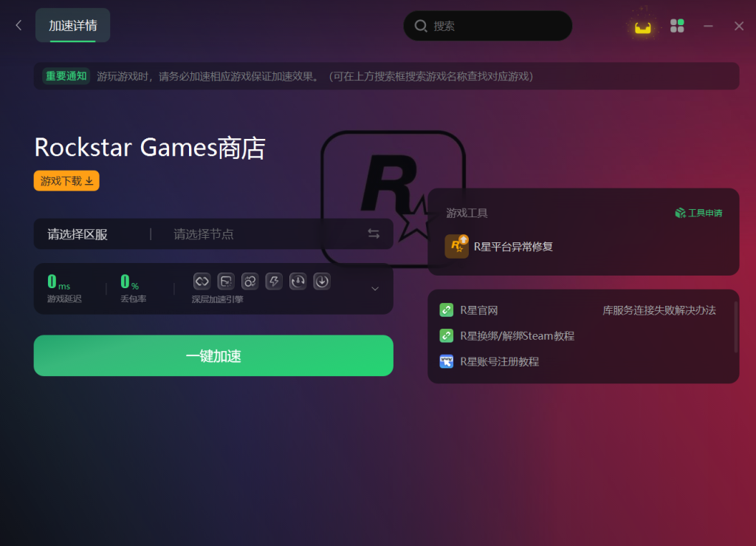Open R星换绑/解绑Steam教程 link
756x546 pixels.
click(517, 335)
